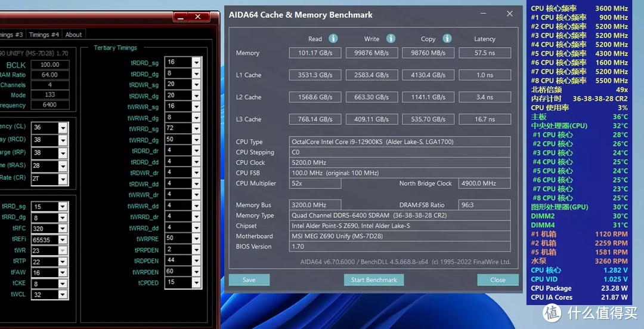This screenshot has height=329, width=644.
Task: Switch to the Timings #3 tab
Action: tap(12, 35)
